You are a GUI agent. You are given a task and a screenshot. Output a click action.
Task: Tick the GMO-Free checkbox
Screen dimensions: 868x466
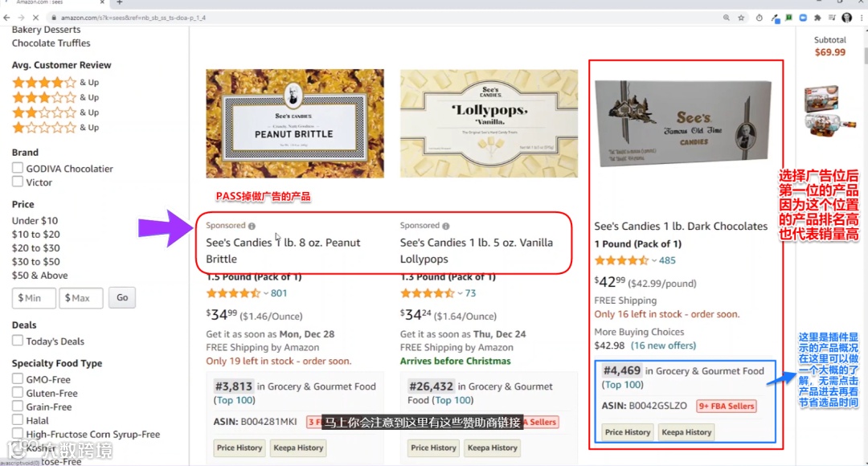18,378
